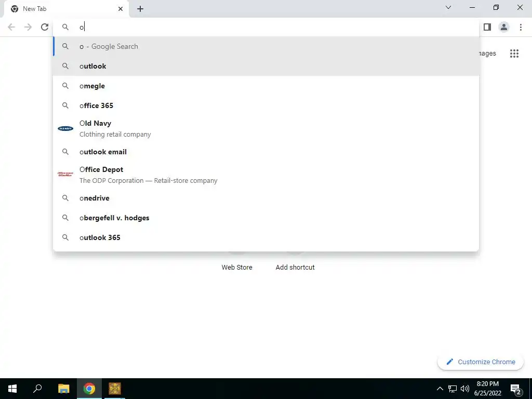The image size is (532, 399).
Task: Select the 'outlook' suggestion
Action: point(266,66)
